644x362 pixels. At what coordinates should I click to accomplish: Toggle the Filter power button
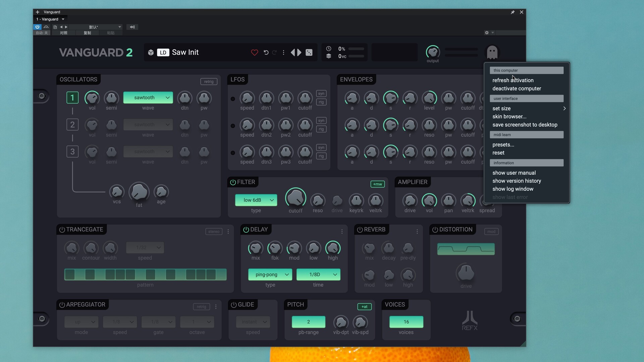point(233,182)
